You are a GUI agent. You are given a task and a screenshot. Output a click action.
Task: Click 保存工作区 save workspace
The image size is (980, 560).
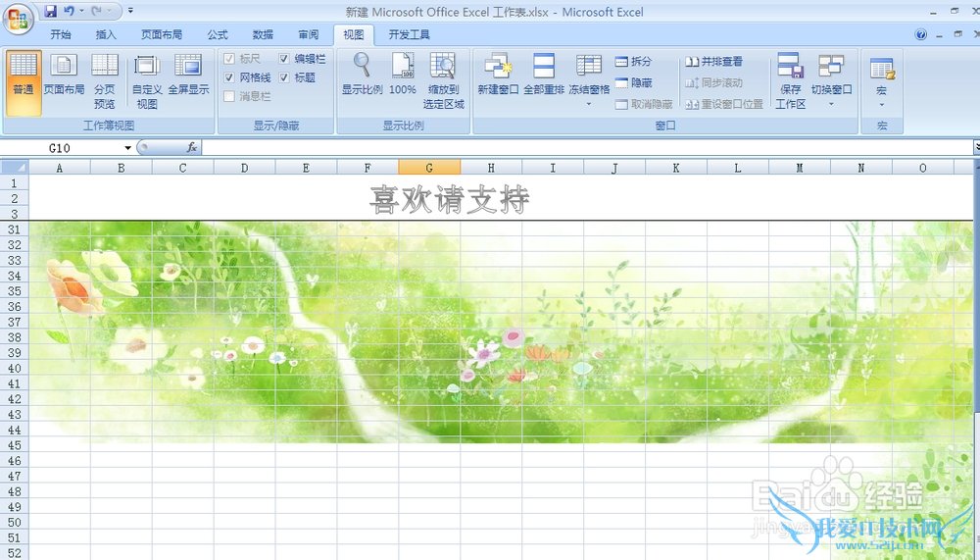point(790,82)
